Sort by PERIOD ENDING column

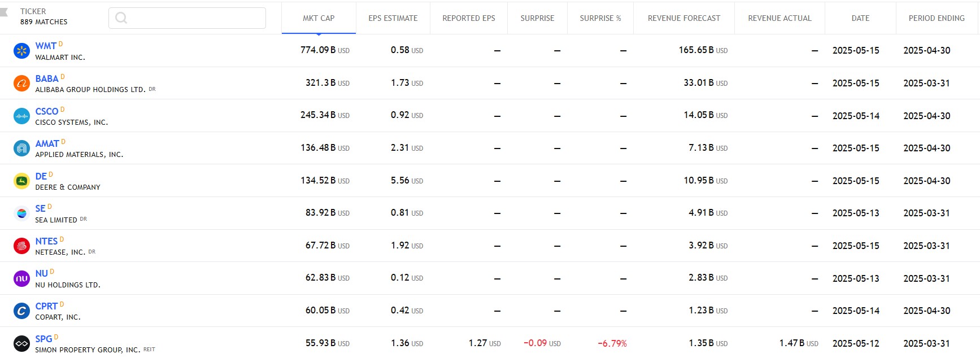pos(937,18)
